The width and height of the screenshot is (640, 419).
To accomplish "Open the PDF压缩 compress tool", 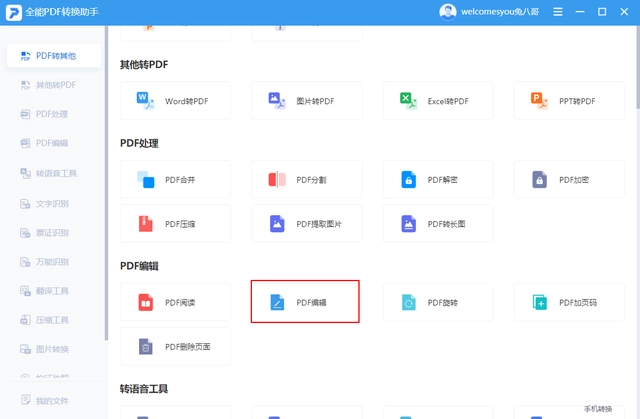I will [176, 224].
